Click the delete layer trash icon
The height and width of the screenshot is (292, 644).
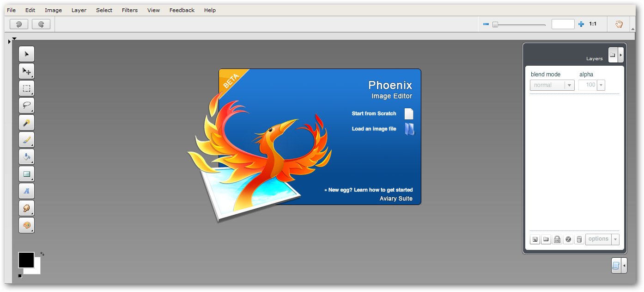coord(579,239)
